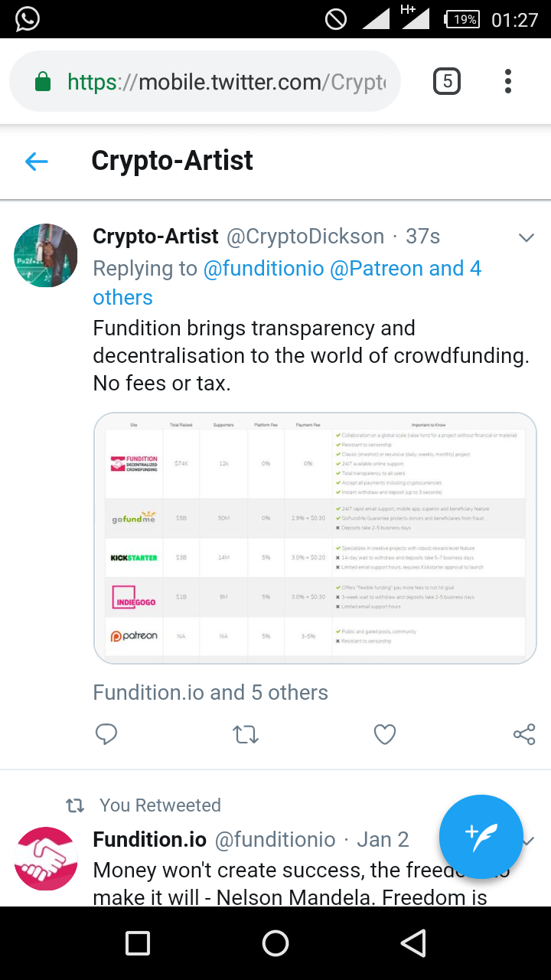The width and height of the screenshot is (551, 980).
Task: Open Crypto-Artist profile avatar
Action: pyautogui.click(x=46, y=256)
